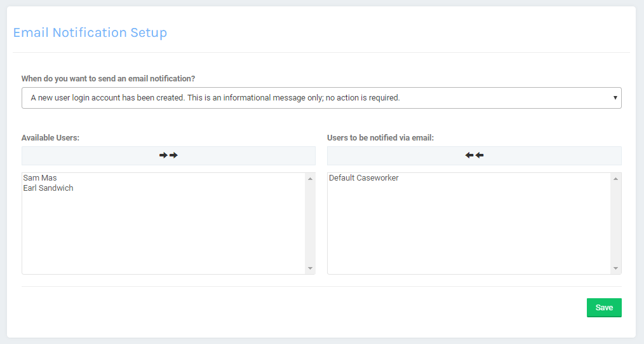Screen dimensions: 644x344
Task: Click the notified users list scroll-up arrow
Action: pyautogui.click(x=616, y=179)
